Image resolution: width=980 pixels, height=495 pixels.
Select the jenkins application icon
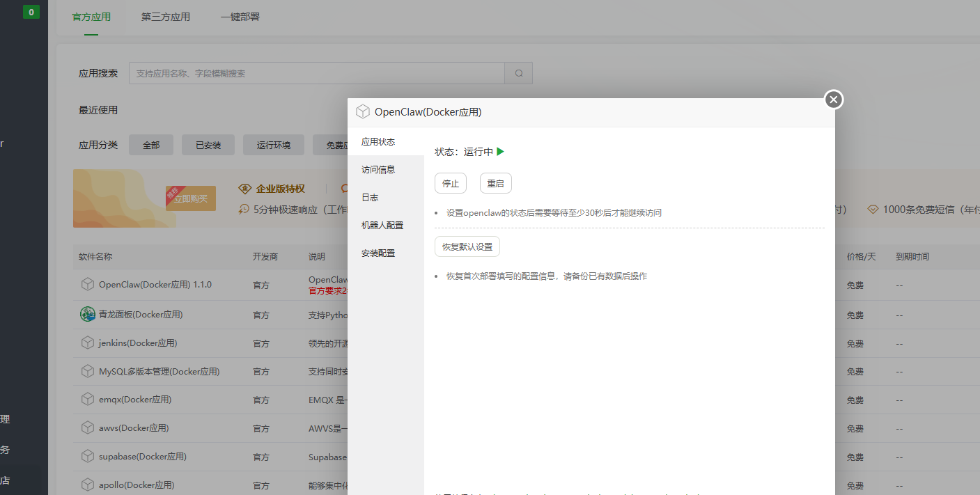[x=88, y=343]
